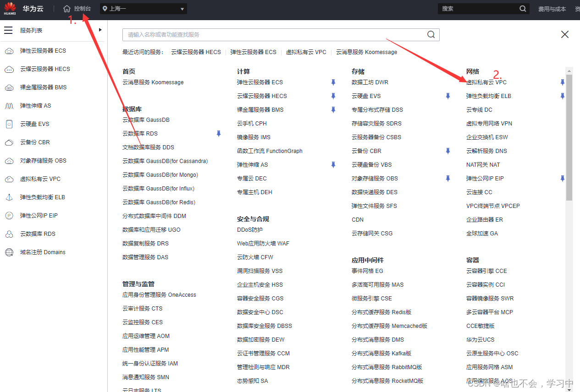This screenshot has width=580, height=392.
Task: Open 弹性文件服务 SFS
Action: click(374, 206)
